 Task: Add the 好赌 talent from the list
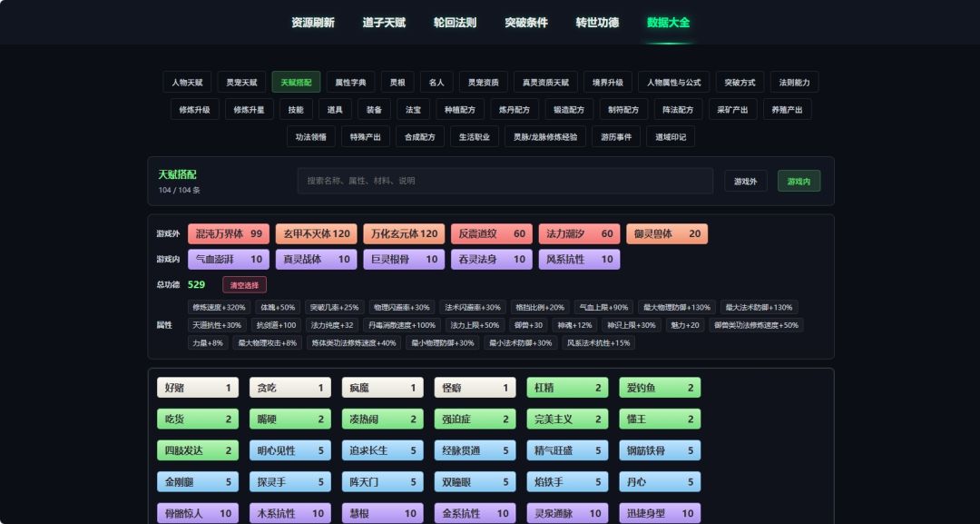[x=198, y=388]
